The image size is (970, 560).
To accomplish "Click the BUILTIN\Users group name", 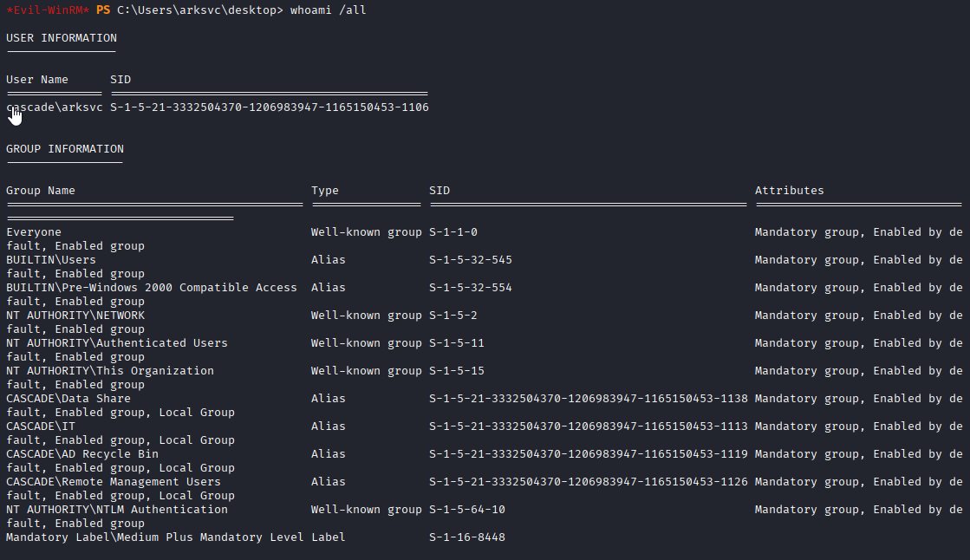I will pos(51,260).
